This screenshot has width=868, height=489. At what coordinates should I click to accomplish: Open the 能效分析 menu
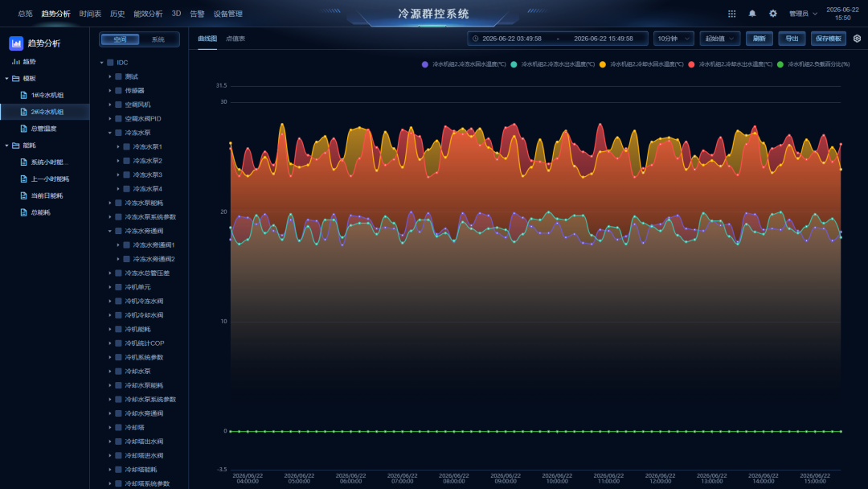[x=149, y=14]
